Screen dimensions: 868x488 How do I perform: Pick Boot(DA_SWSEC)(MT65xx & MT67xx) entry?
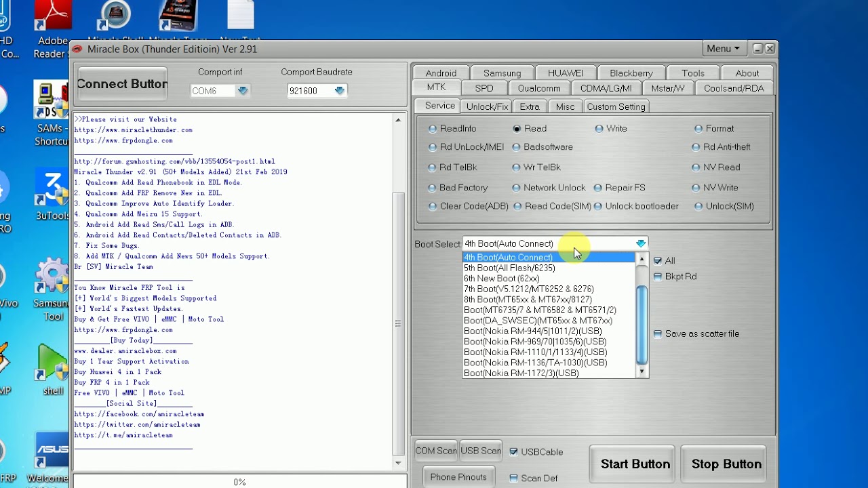click(x=549, y=321)
